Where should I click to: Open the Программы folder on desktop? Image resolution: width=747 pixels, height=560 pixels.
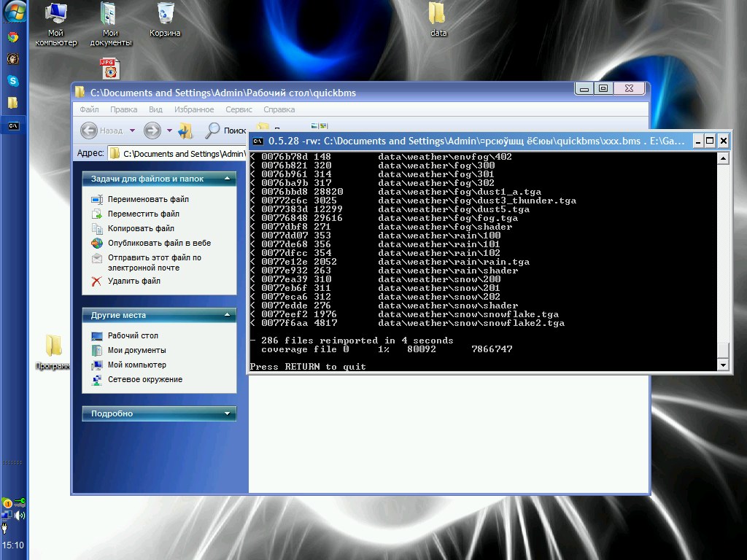click(53, 352)
